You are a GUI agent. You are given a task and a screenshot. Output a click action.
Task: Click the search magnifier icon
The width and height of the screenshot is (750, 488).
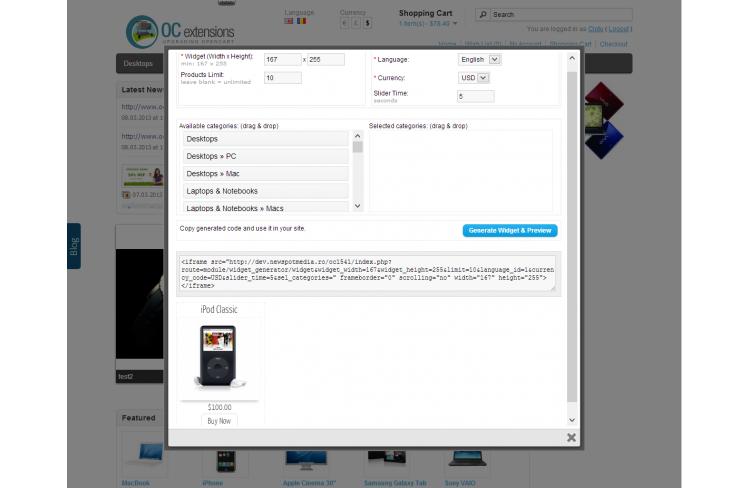tap(483, 14)
